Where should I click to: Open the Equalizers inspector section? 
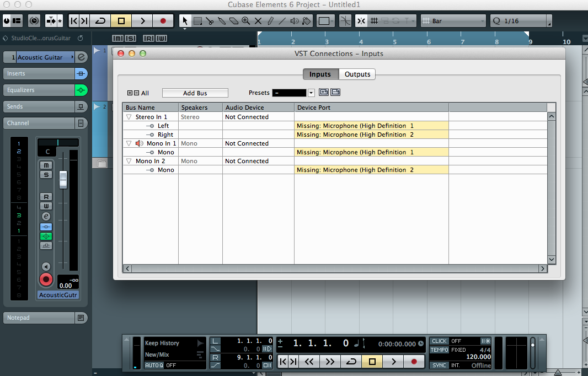pyautogui.click(x=39, y=90)
